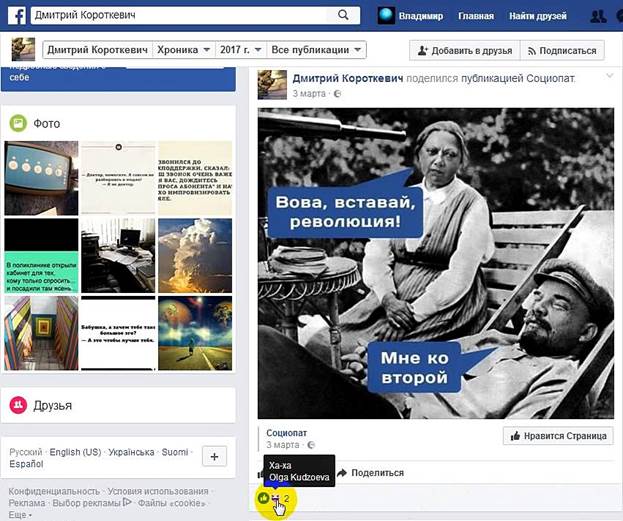Open the публикацией link in the post header
The width and height of the screenshot is (623, 521).
coord(492,78)
